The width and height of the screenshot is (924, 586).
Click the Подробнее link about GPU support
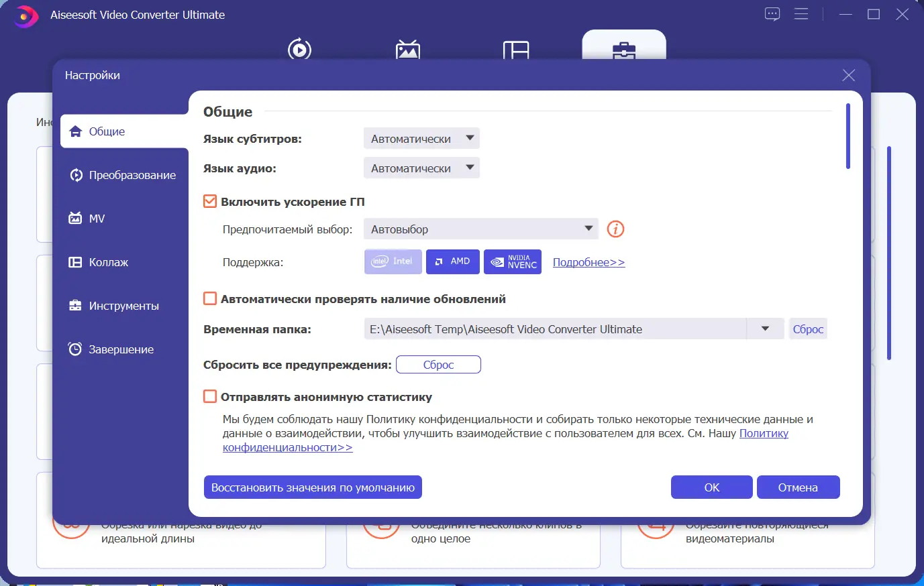(588, 262)
